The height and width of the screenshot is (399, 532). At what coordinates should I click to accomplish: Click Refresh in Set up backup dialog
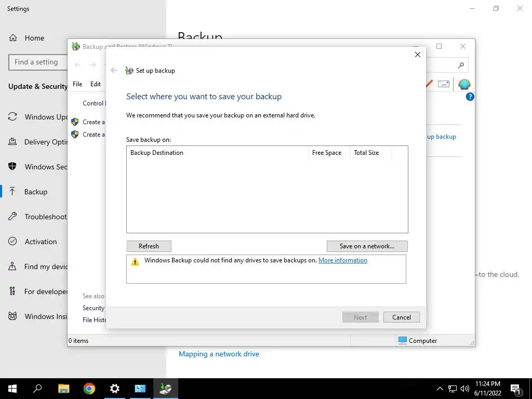[149, 246]
